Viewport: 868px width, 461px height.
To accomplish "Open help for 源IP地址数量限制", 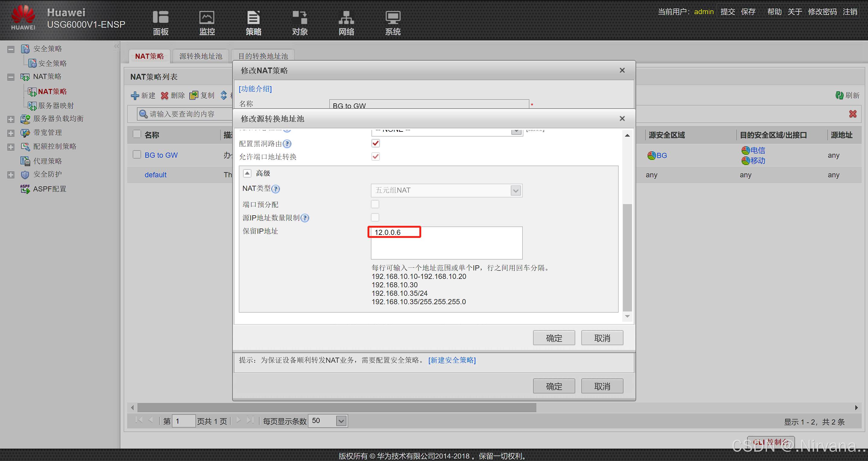I will click(x=305, y=218).
